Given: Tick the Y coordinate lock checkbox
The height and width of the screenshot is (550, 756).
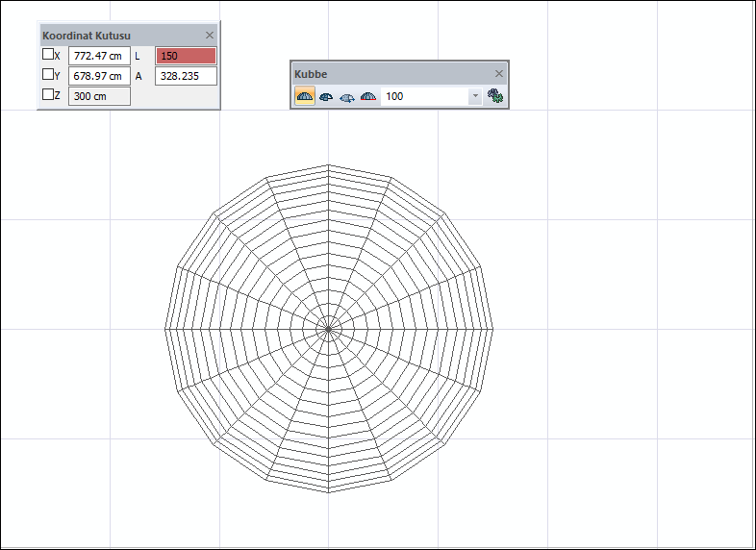Looking at the screenshot, I should point(48,75).
